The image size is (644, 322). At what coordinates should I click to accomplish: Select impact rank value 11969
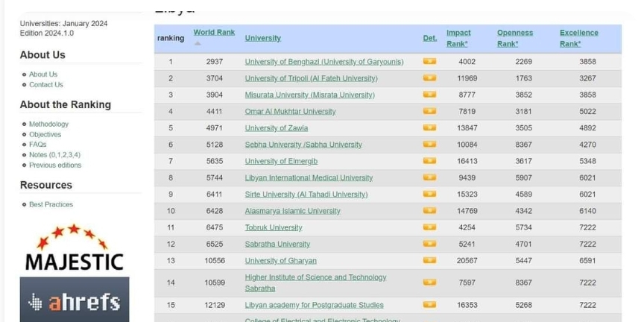tap(467, 78)
